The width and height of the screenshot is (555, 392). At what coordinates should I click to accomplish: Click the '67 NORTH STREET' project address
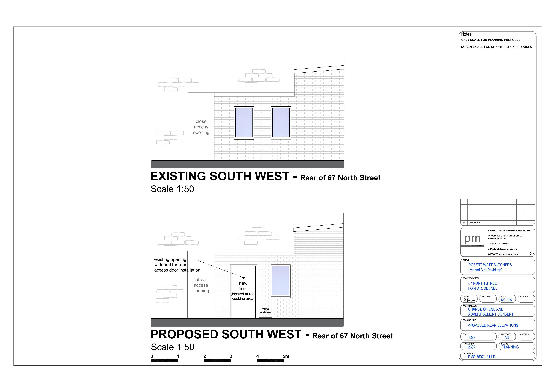pyautogui.click(x=483, y=283)
